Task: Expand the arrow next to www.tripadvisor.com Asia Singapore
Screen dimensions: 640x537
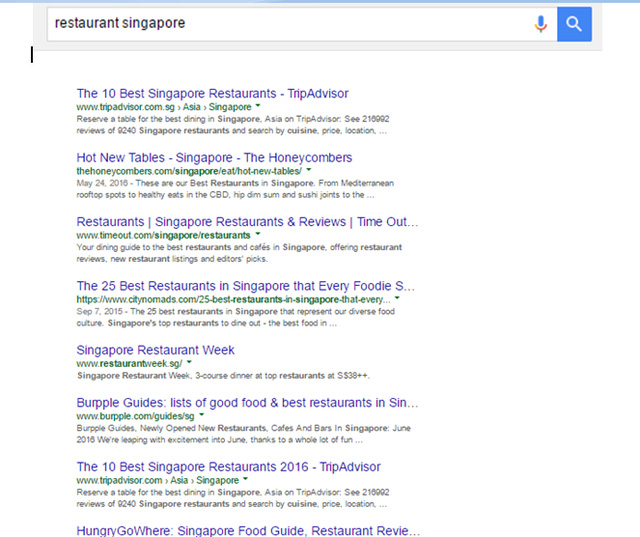Action: 245,479
